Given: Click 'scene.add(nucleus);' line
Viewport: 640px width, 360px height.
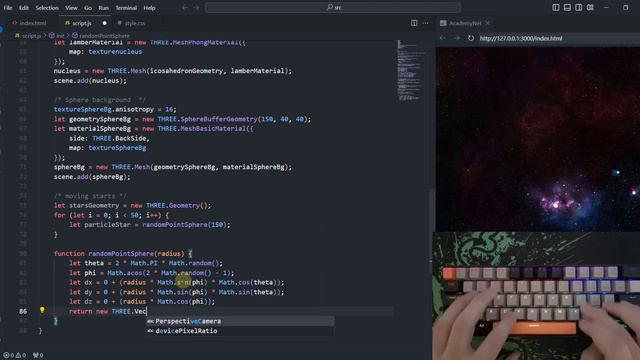Looking at the screenshot, I should 90,81.
